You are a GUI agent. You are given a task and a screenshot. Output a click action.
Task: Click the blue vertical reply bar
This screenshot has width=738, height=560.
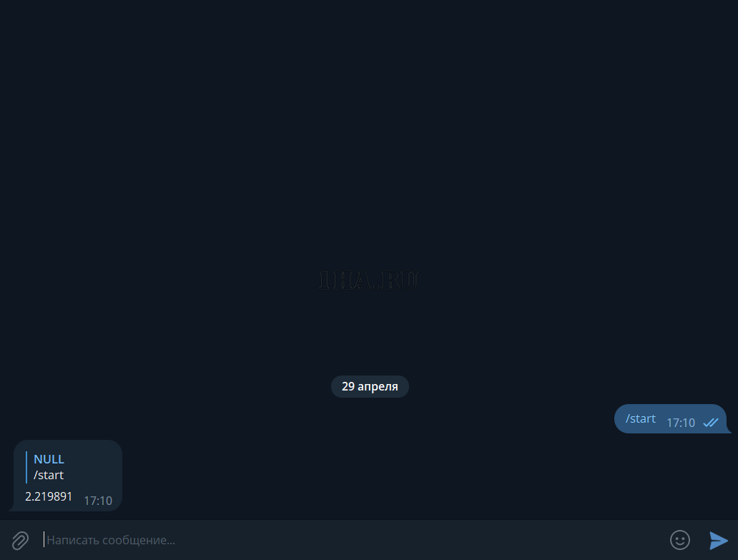point(26,467)
